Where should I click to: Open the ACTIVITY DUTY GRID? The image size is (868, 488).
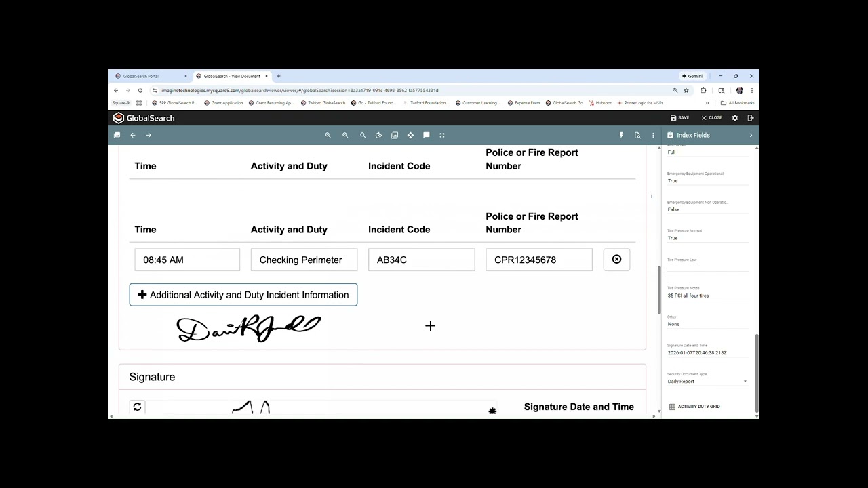click(694, 407)
